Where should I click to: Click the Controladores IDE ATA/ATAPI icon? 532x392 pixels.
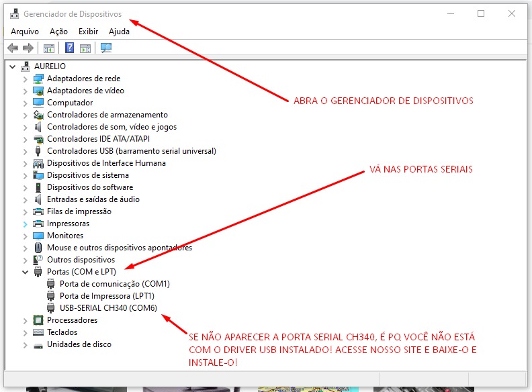(38, 139)
